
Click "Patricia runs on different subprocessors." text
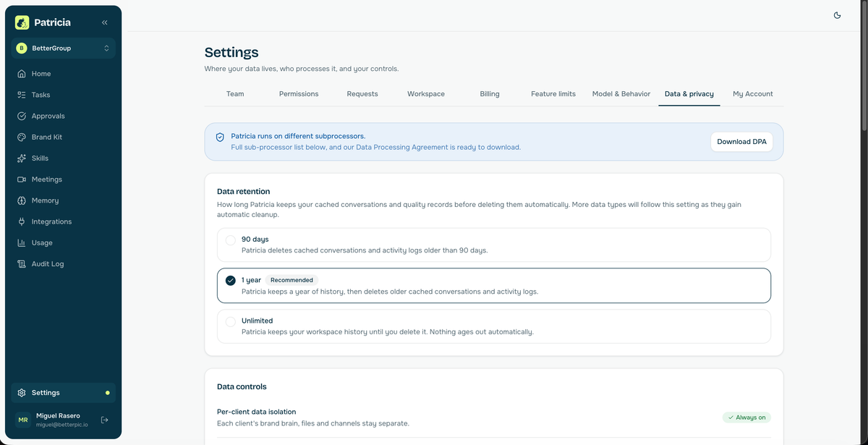click(298, 136)
